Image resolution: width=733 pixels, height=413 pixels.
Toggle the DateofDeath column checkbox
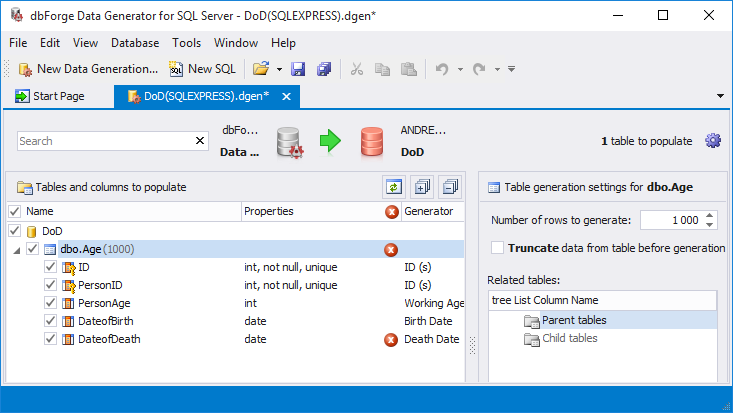tap(50, 339)
